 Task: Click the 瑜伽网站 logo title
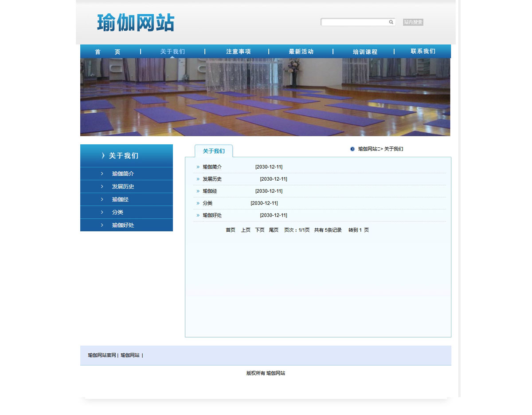pos(136,22)
